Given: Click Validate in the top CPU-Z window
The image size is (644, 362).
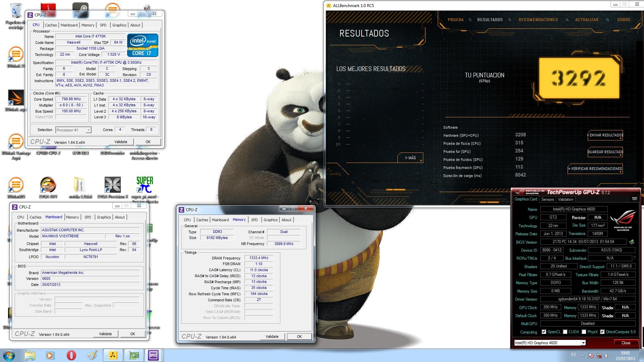Looking at the screenshot, I should (121, 142).
